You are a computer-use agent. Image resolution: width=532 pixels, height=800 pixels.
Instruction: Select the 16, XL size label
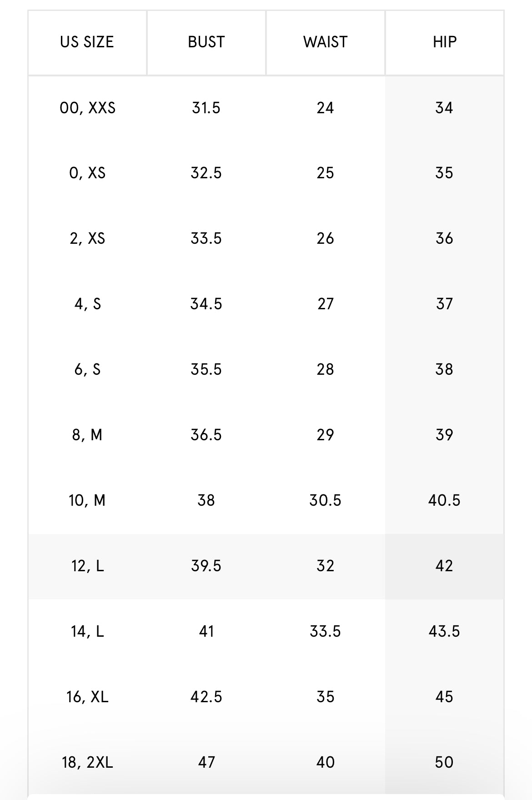coord(87,697)
